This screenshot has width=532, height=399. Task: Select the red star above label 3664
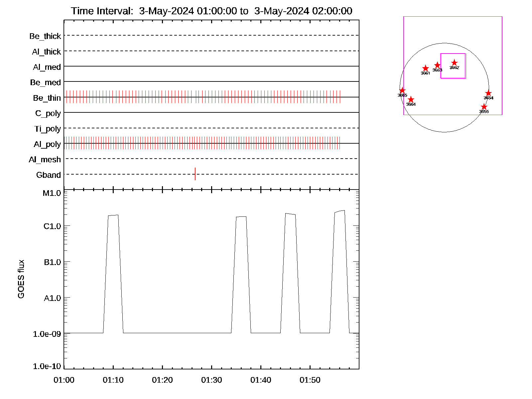pyautogui.click(x=411, y=99)
